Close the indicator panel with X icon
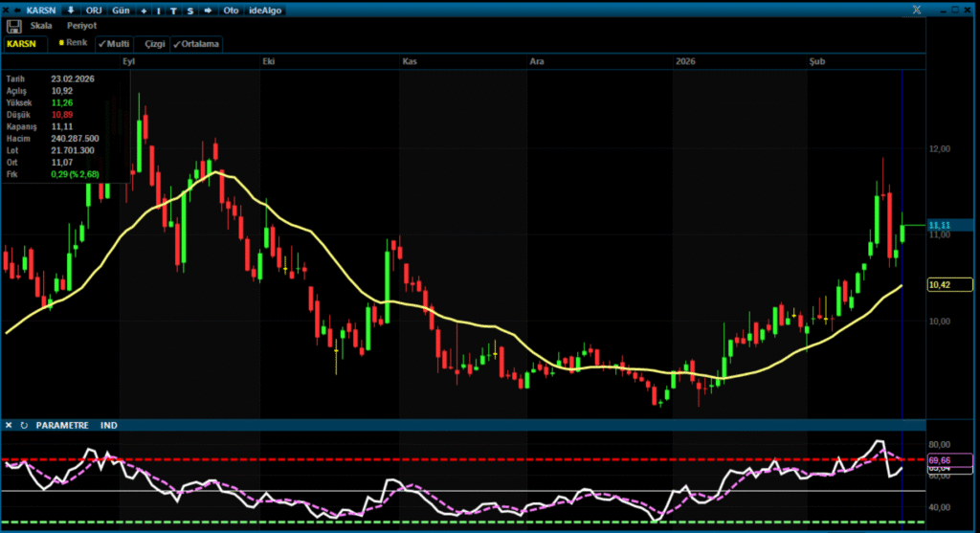 click(x=9, y=425)
